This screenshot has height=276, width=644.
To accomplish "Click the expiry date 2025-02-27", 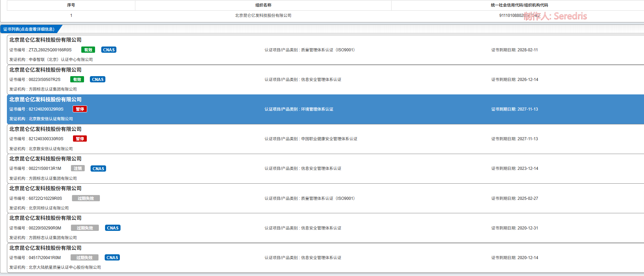I will (x=528, y=198).
